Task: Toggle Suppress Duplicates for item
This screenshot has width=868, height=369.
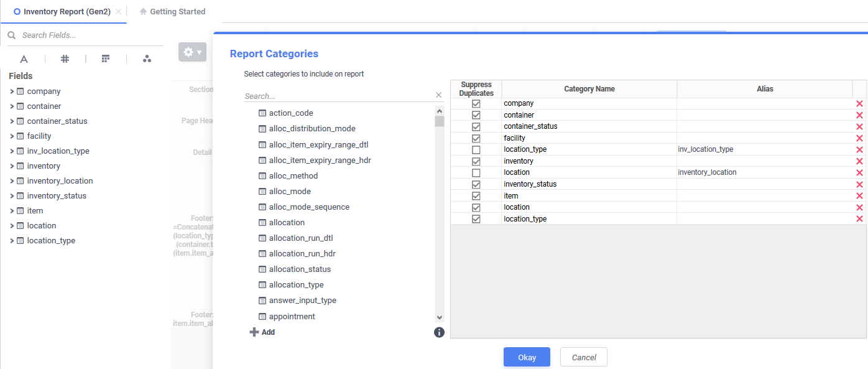Action: tap(476, 196)
